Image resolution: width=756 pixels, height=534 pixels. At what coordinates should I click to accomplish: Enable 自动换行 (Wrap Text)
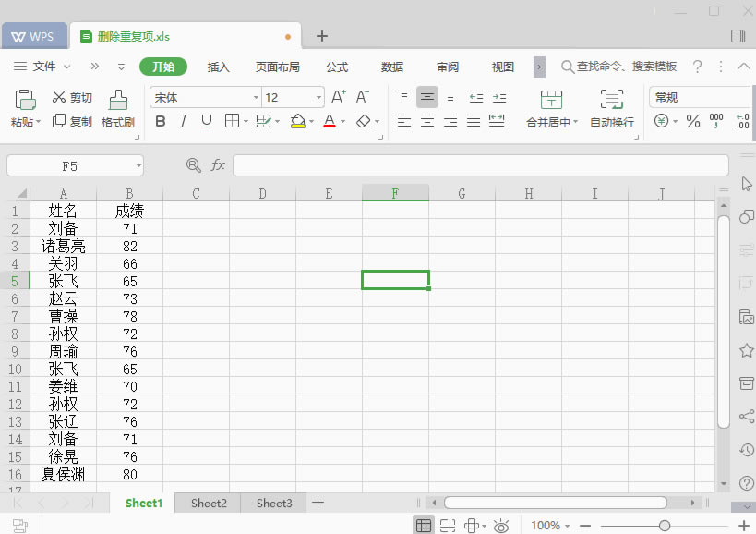coord(611,108)
